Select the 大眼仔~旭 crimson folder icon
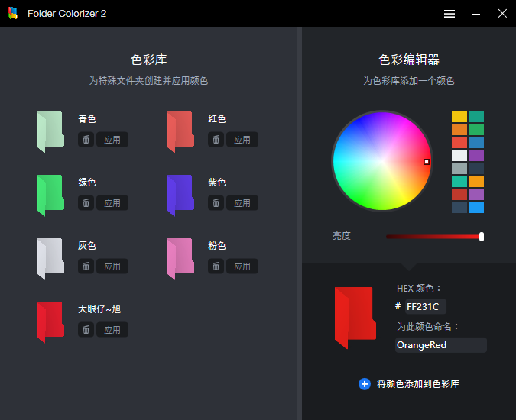The width and height of the screenshot is (516, 420). [50, 322]
